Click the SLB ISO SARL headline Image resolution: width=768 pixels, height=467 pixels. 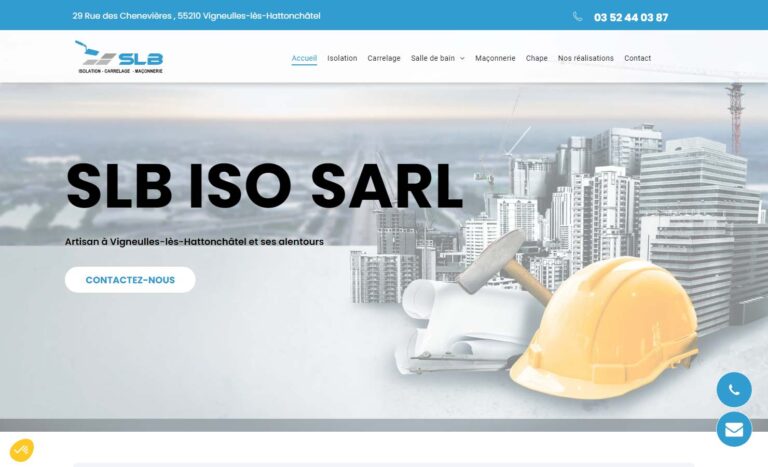264,186
